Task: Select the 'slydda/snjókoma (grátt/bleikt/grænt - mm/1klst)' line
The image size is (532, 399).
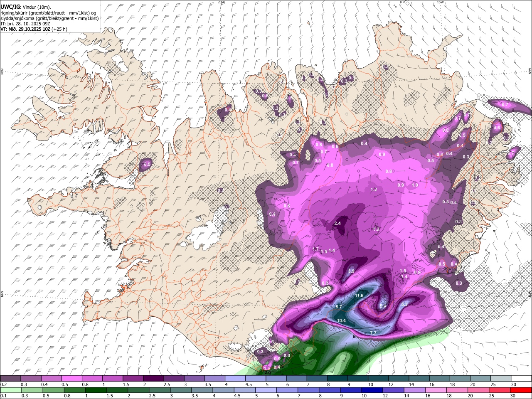Action: click(49, 18)
